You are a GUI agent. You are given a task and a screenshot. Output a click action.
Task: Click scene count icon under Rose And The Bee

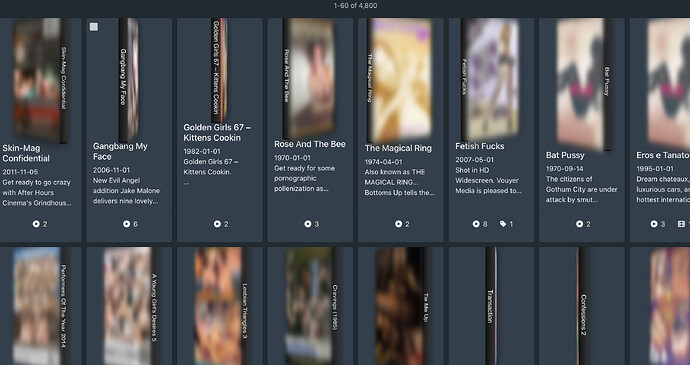[x=308, y=224]
